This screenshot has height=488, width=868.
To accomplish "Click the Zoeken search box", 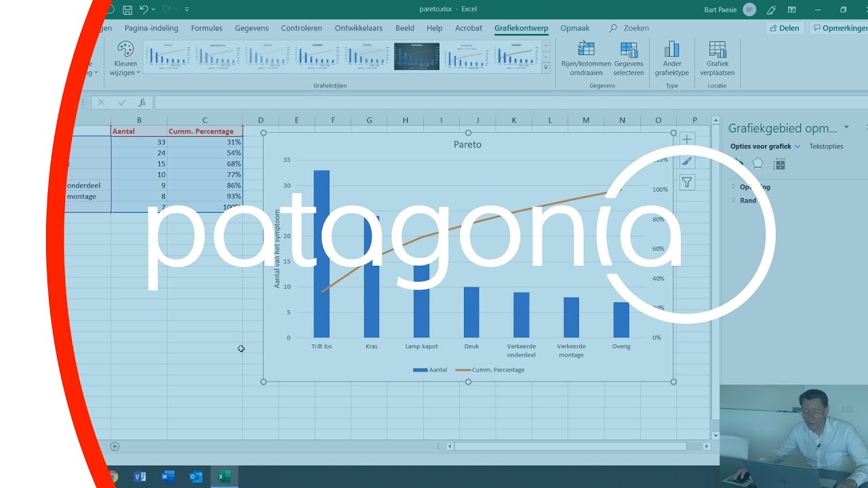I will click(x=629, y=28).
